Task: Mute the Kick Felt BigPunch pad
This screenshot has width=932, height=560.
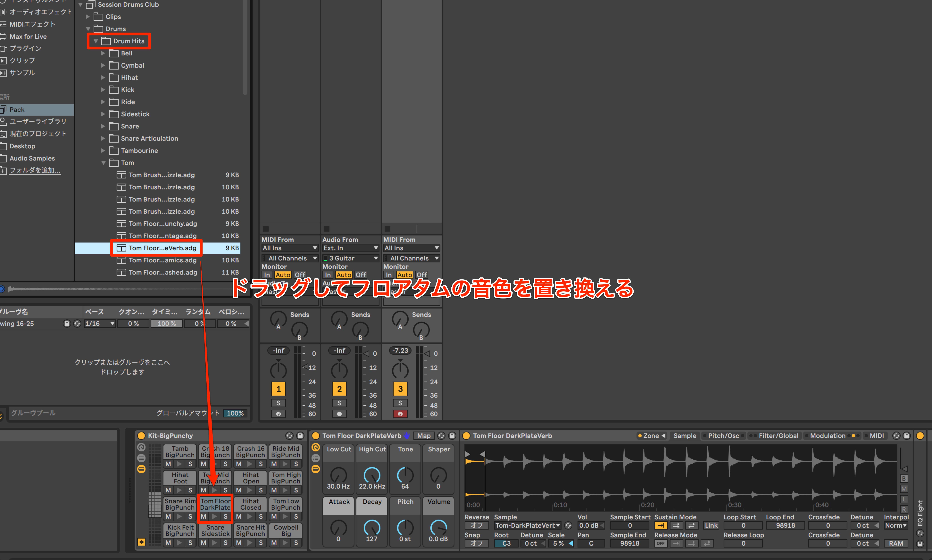Action: tap(168, 543)
